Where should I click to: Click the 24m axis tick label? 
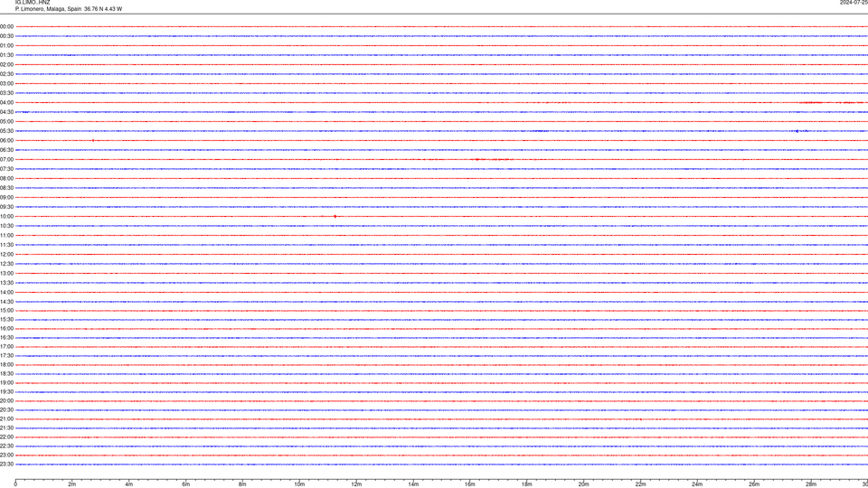(697, 484)
